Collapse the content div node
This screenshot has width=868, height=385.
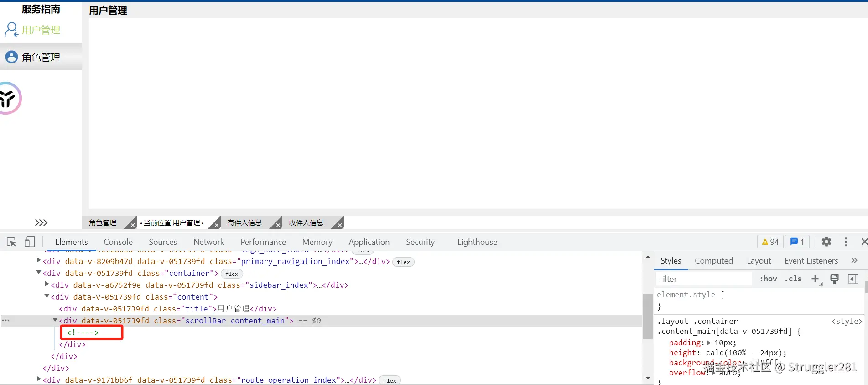point(47,296)
